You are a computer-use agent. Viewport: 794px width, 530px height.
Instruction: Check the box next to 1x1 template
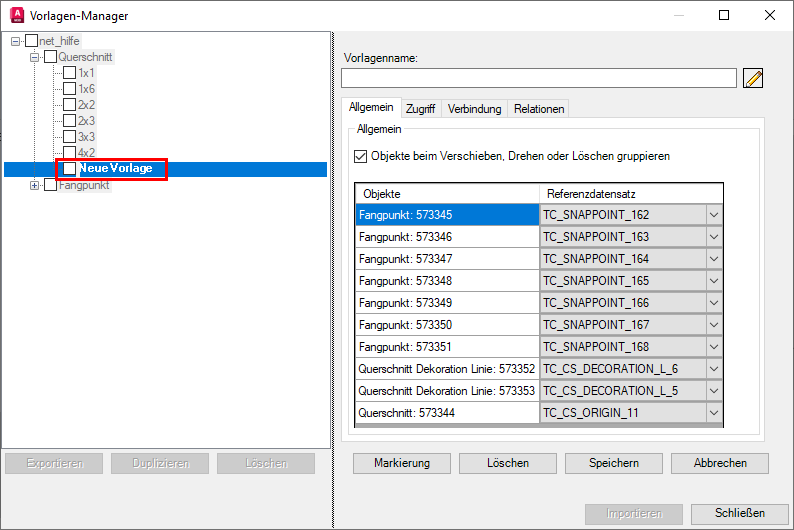(69, 73)
